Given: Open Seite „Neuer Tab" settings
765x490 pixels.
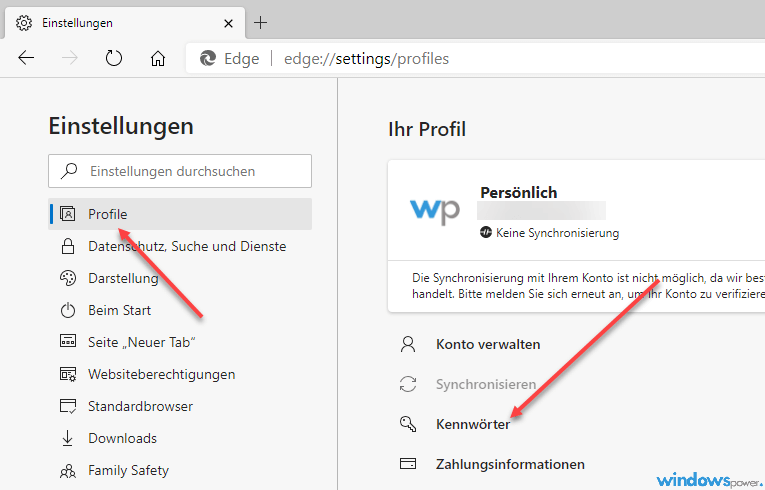Looking at the screenshot, I should click(x=141, y=342).
